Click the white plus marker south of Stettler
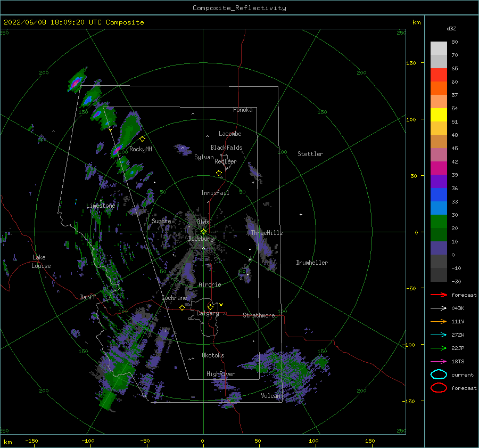 pos(301,214)
